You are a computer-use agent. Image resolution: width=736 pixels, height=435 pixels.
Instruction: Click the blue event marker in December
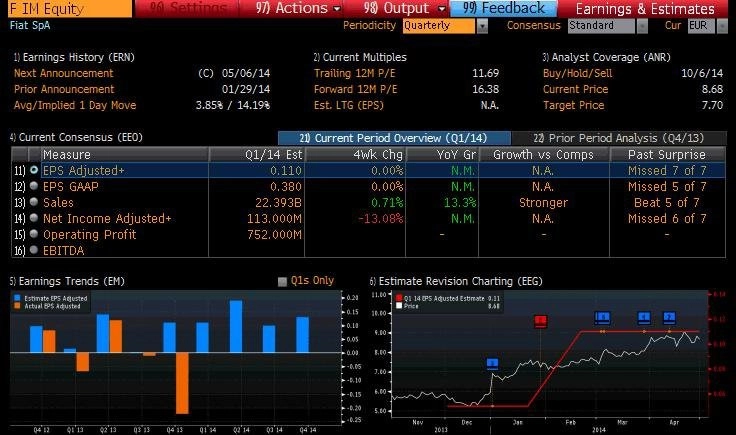(492, 364)
